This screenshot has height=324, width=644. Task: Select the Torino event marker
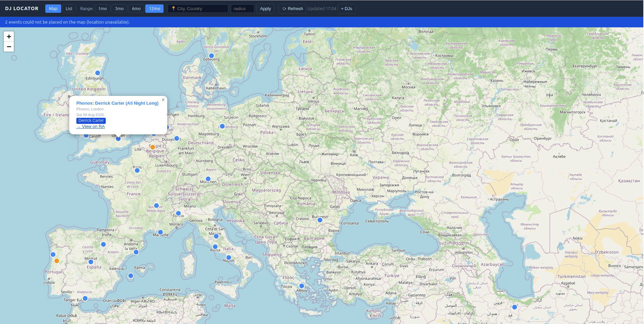pyautogui.click(x=178, y=213)
